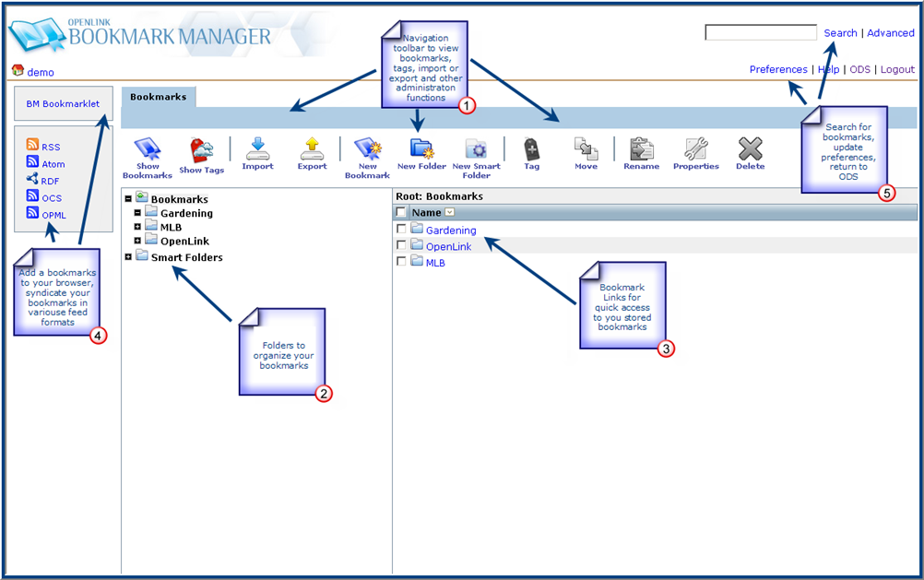Click the RDF feed text link
Image resolution: width=924 pixels, height=580 pixels.
click(50, 181)
